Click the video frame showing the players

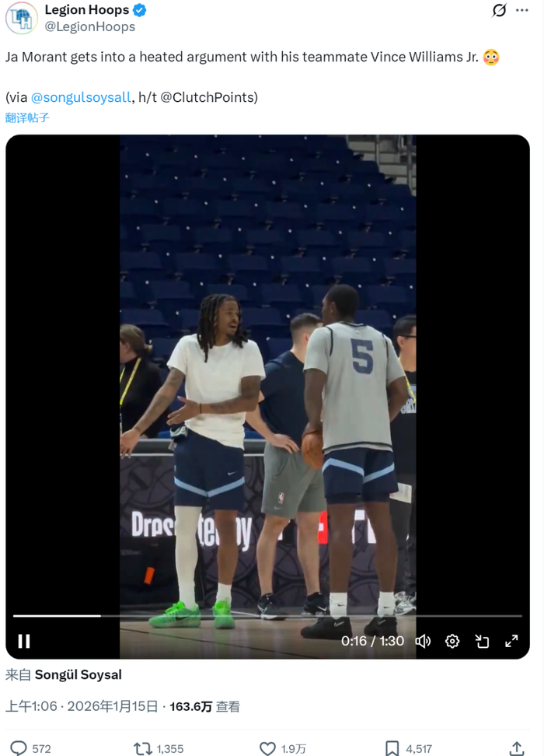tap(267, 376)
